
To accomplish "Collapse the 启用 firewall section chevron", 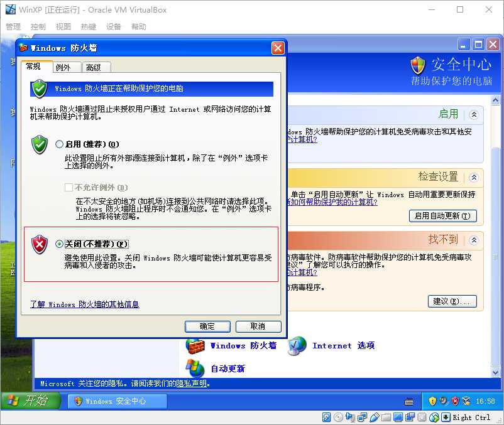I will pos(473,115).
